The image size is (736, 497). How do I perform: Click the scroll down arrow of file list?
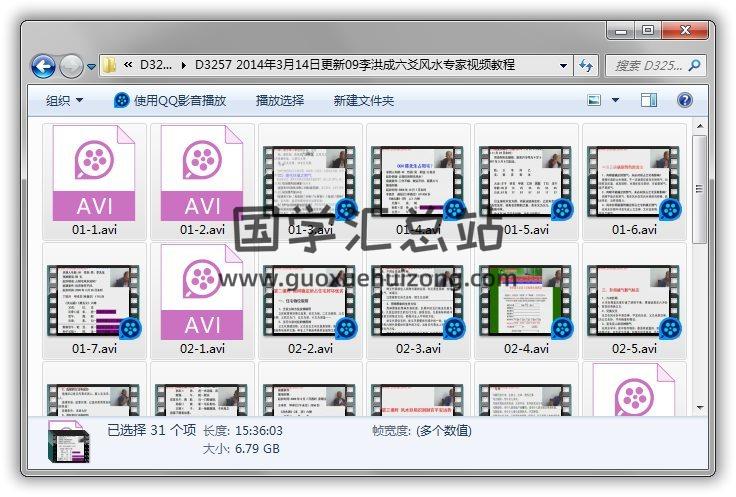699,408
